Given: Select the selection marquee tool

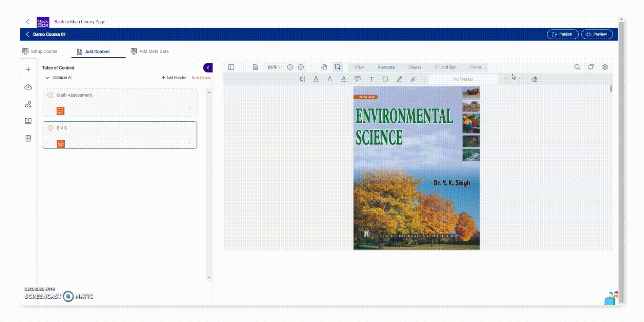Looking at the screenshot, I should click(x=338, y=67).
